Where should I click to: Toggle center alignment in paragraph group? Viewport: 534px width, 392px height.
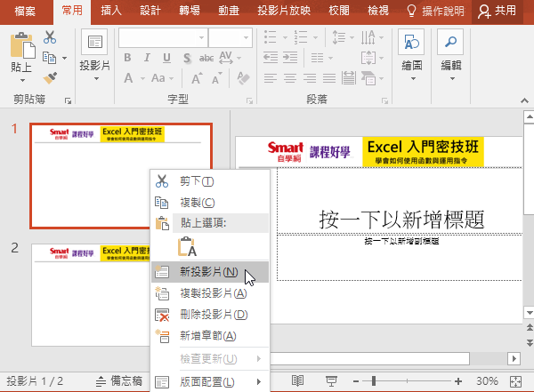(290, 78)
